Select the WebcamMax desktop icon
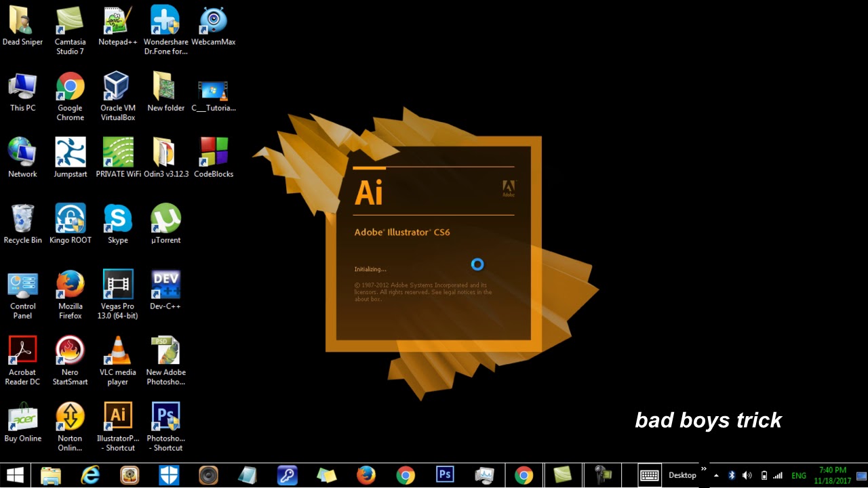This screenshot has height=488, width=868. coord(213,26)
